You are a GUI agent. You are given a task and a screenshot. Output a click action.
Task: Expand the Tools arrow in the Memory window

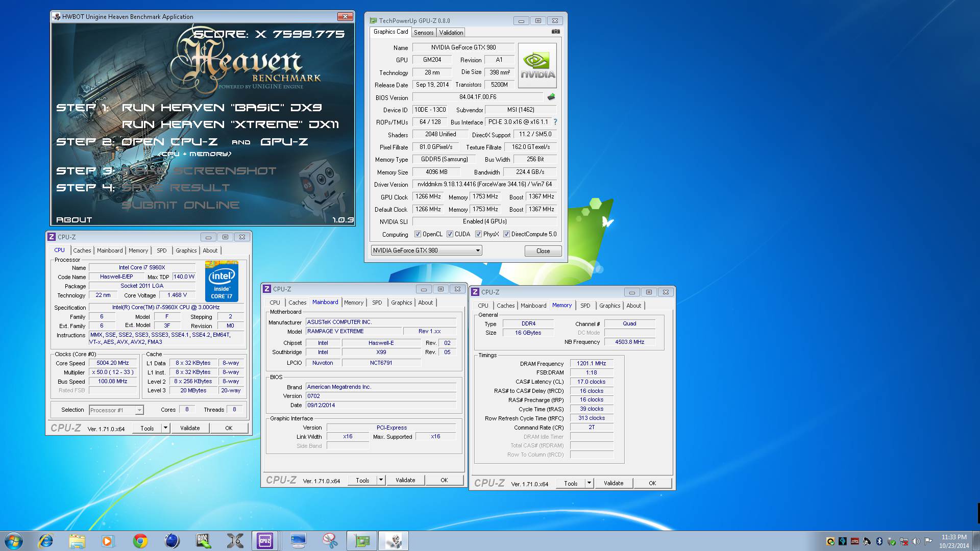pos(589,483)
